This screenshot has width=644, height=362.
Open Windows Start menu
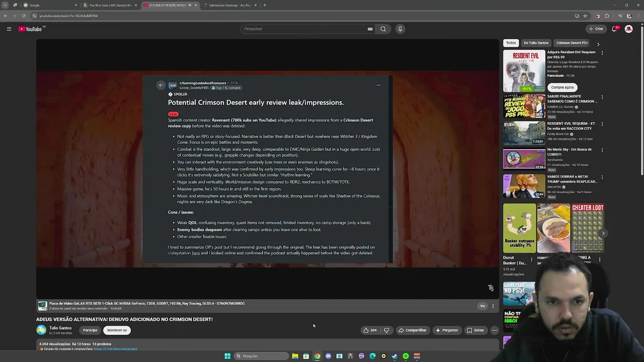pos(227,356)
